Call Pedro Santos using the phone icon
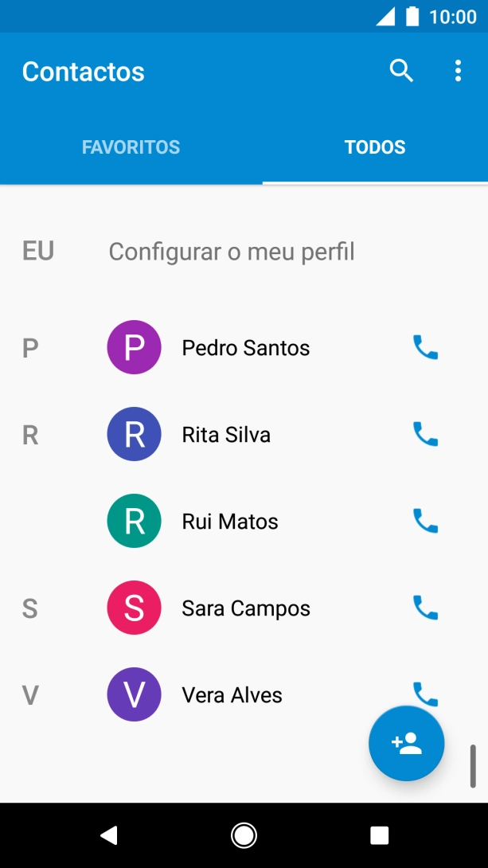Screen dimensions: 488x868 pyautogui.click(x=425, y=347)
